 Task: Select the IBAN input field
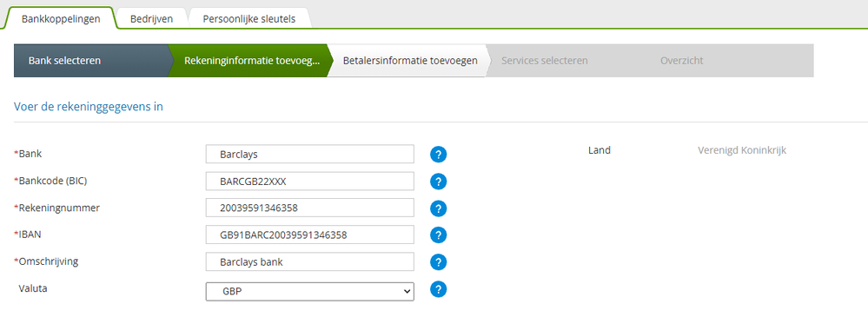(310, 235)
